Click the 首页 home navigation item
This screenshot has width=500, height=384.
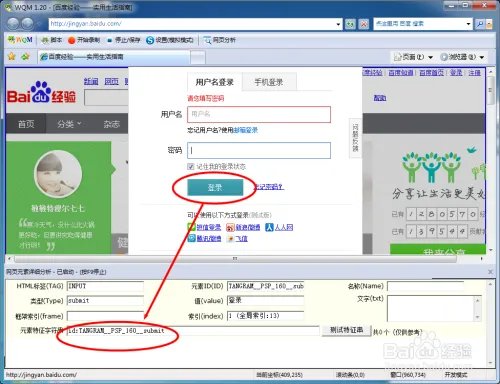click(26, 124)
